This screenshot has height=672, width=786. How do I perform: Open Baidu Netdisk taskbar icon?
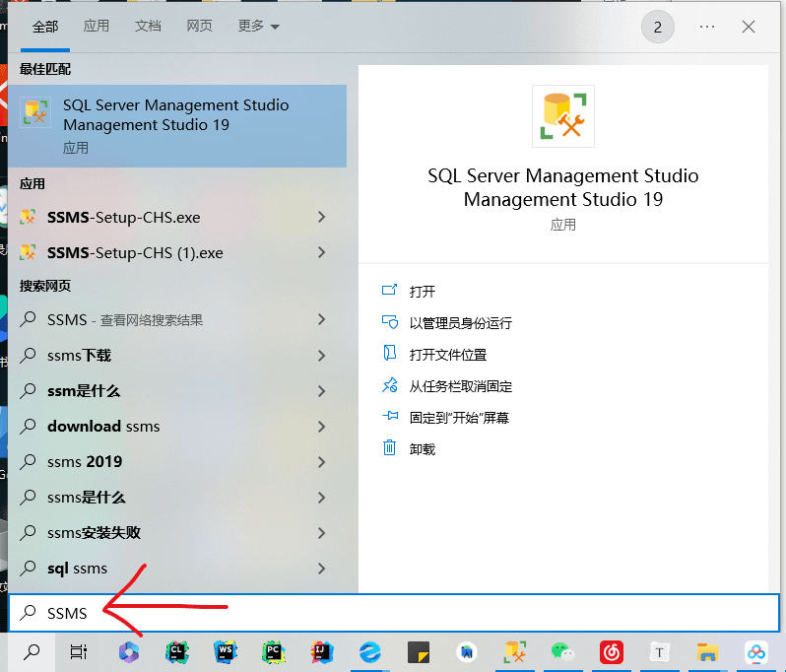(x=755, y=652)
